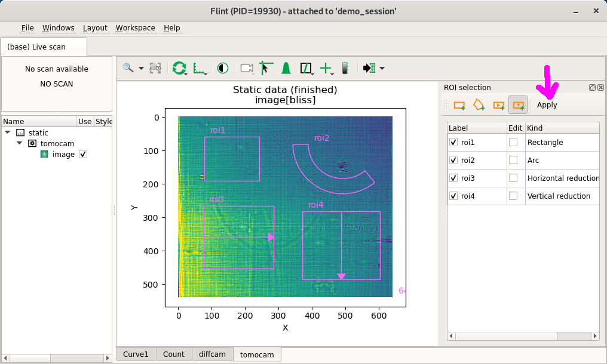Select the Vertical reduction kind cell
This screenshot has height=364, width=607.
[x=562, y=196]
